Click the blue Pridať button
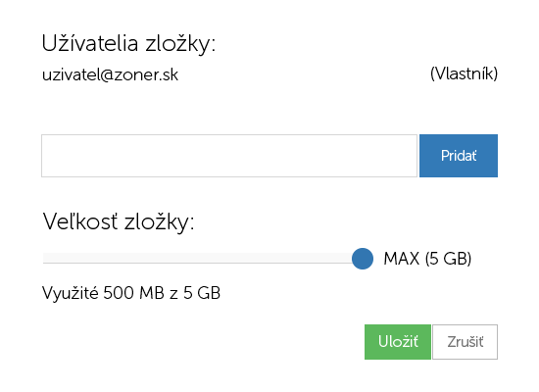The width and height of the screenshot is (539, 392). pos(459,156)
